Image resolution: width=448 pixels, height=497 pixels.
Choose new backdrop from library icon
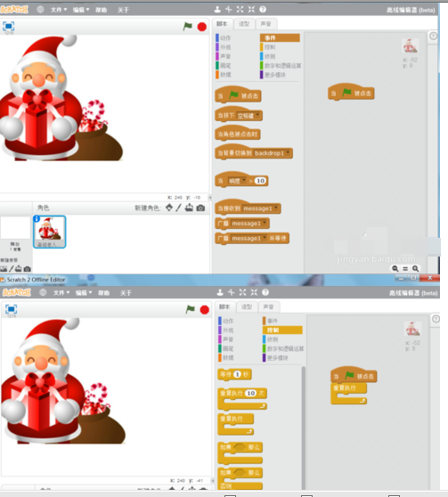[x=4, y=269]
